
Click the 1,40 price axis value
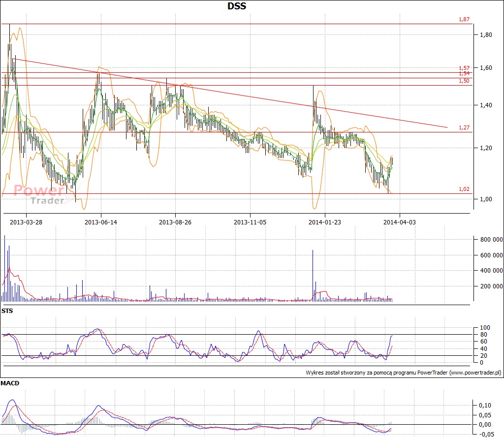486,105
